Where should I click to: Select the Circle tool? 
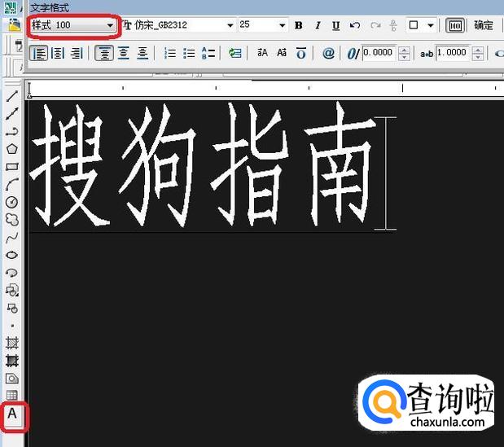12,202
